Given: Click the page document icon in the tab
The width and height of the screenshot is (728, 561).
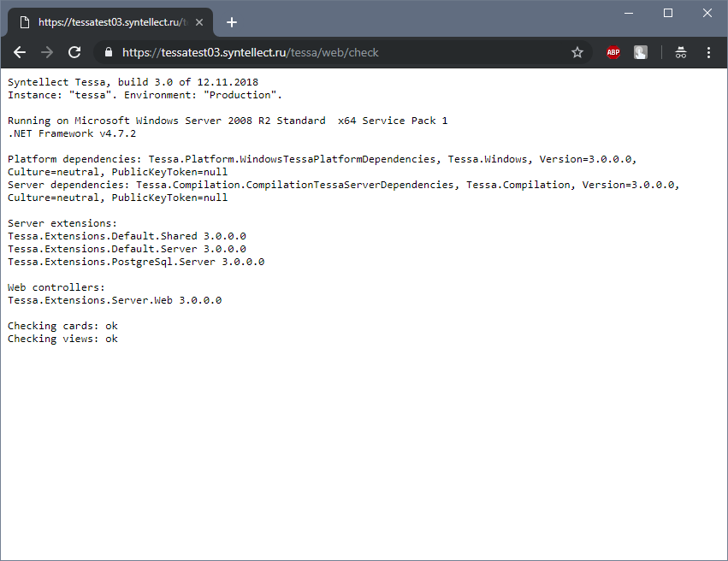Looking at the screenshot, I should point(24,22).
